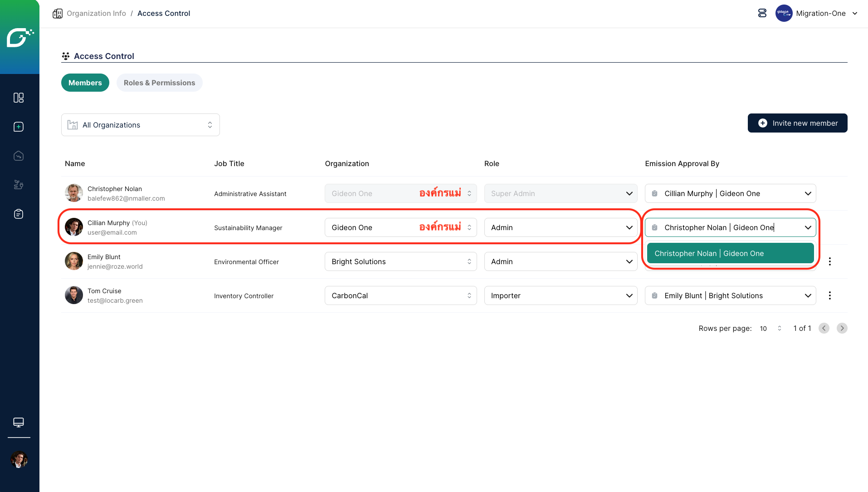Viewport: 868px width, 492px height.
Task: Click the add-new plus square sidebar icon
Action: 19,127
